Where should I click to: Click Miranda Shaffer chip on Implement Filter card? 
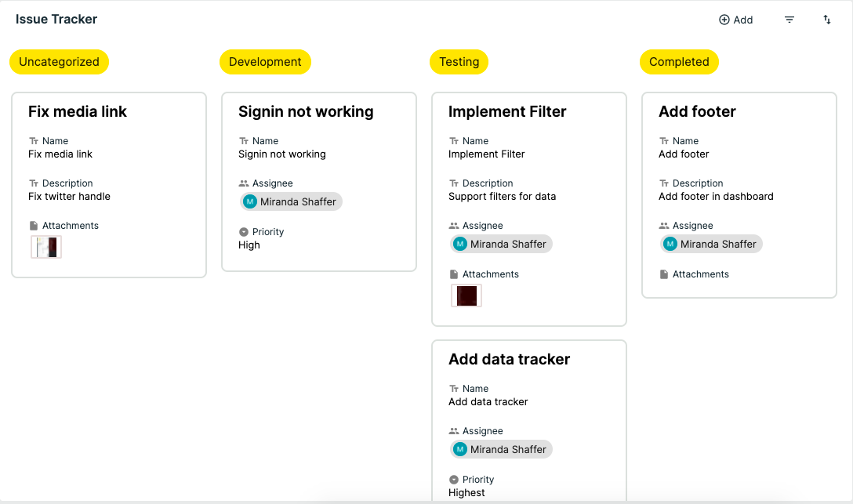coord(501,244)
